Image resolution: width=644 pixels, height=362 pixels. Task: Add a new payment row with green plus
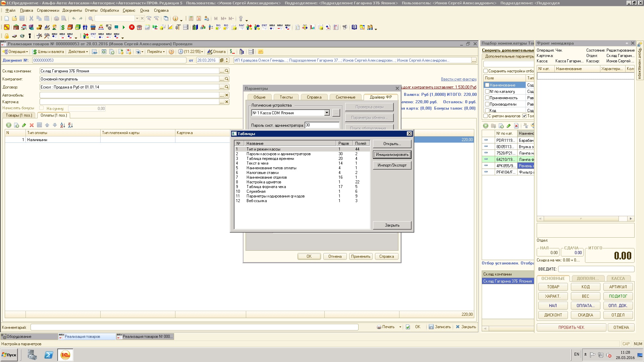tap(9, 125)
